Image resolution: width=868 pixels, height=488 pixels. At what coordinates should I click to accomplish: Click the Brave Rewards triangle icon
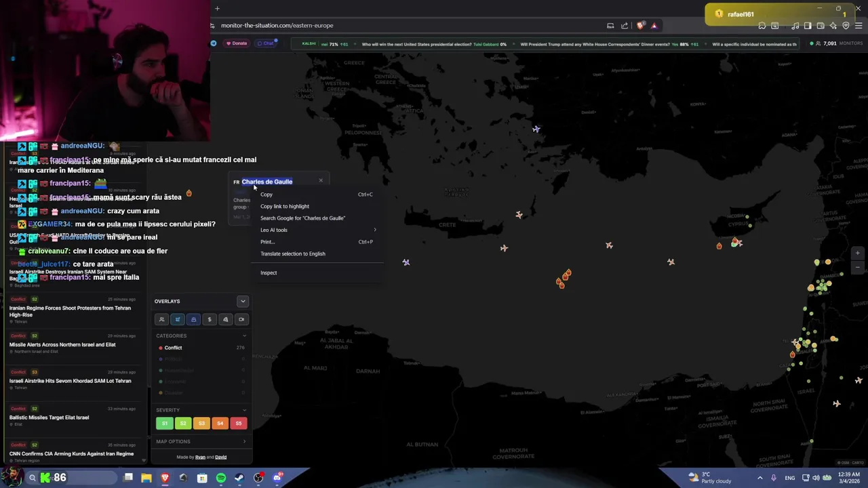tap(654, 26)
